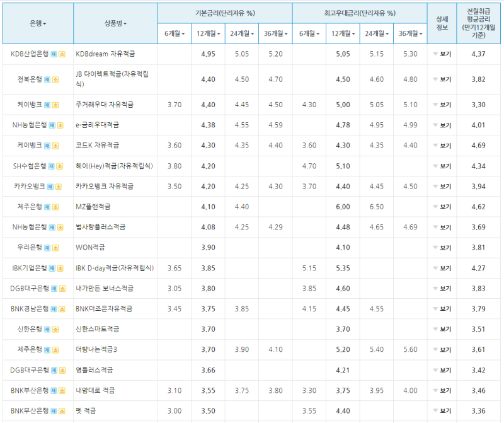Sort by 기본금리 36개월 column

coord(275,33)
